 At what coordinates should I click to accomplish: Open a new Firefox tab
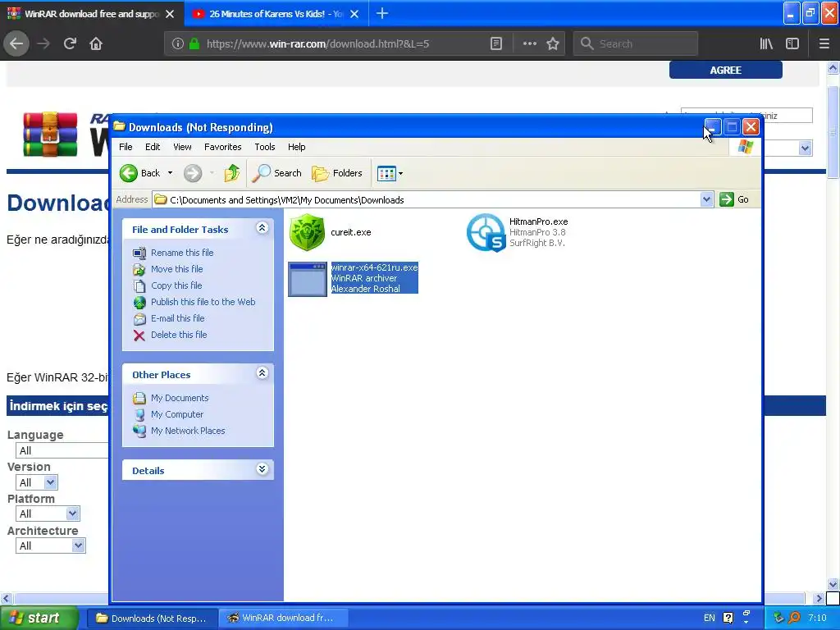click(382, 14)
